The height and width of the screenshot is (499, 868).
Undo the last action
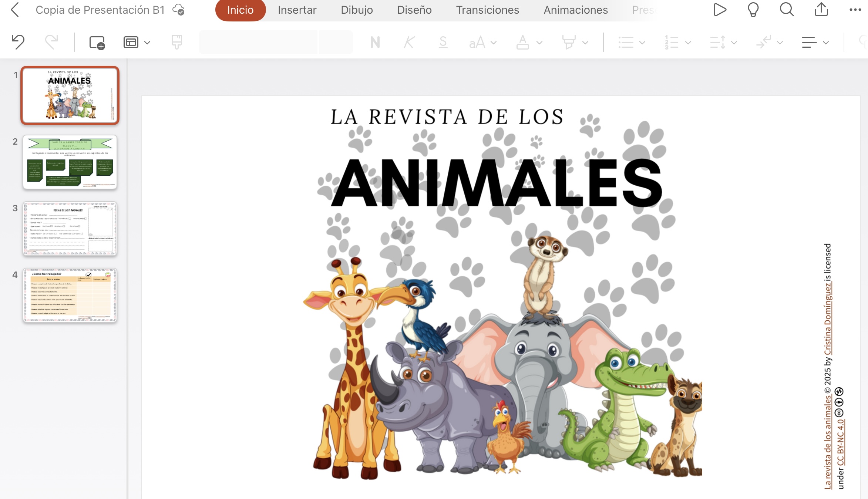[18, 42]
